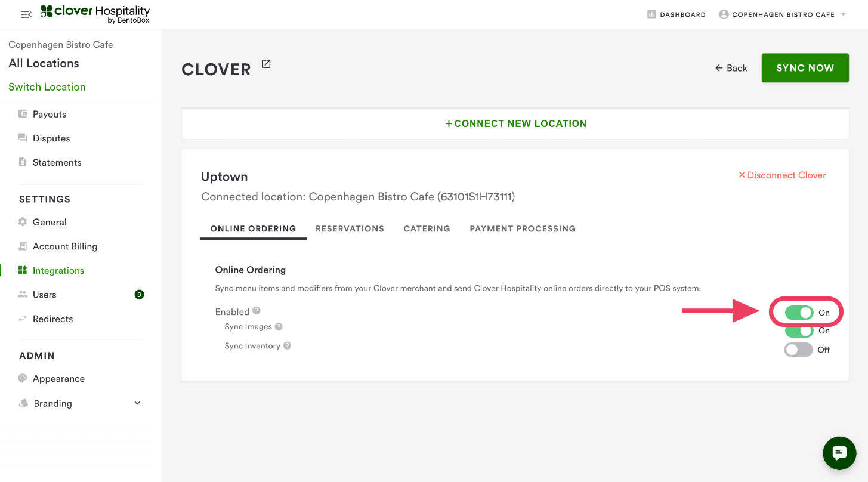Image resolution: width=868 pixels, height=482 pixels.
Task: Disable the Sync Images toggle
Action: pyautogui.click(x=799, y=331)
